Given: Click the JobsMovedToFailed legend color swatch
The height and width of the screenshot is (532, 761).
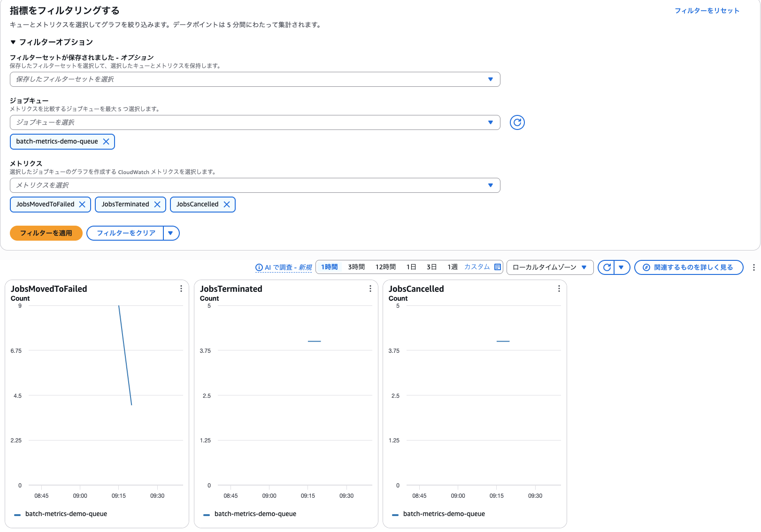Looking at the screenshot, I should coord(17,515).
